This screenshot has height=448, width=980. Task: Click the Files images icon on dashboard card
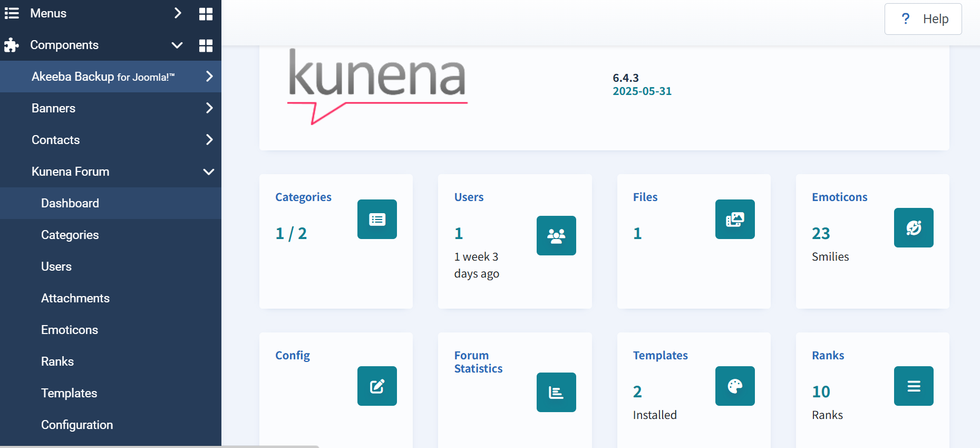pyautogui.click(x=735, y=219)
